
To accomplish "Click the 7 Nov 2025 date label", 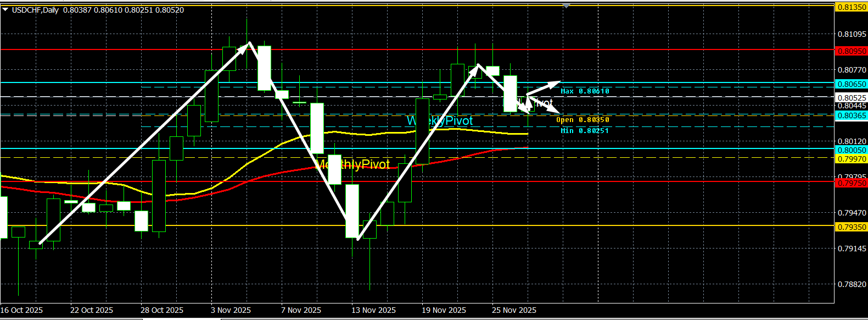I will point(301,310).
